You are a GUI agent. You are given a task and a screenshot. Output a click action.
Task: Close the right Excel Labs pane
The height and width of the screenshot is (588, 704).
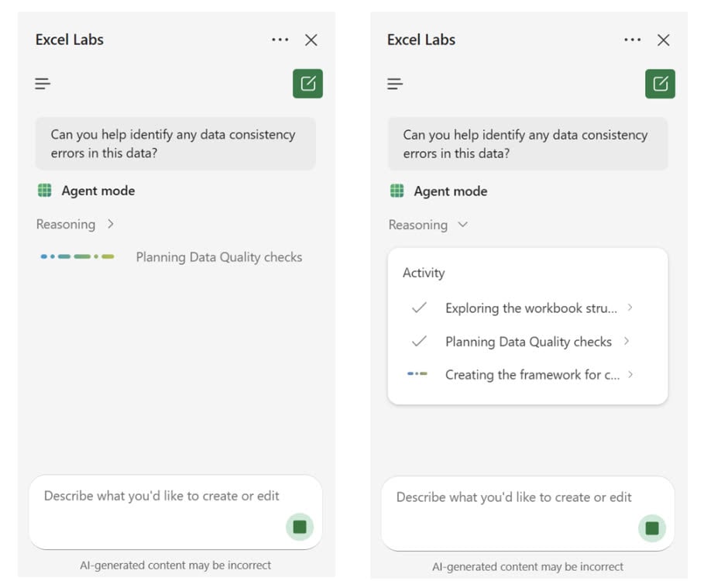pyautogui.click(x=664, y=40)
